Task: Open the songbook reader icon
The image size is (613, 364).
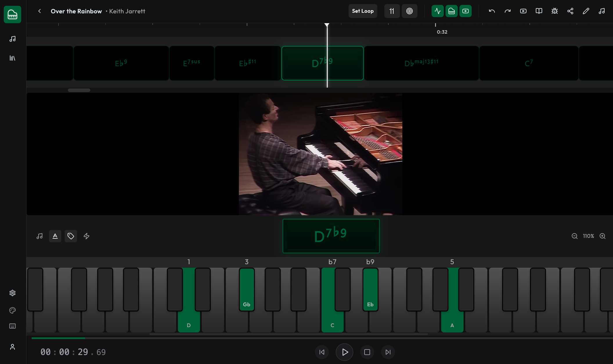Action: tap(539, 11)
